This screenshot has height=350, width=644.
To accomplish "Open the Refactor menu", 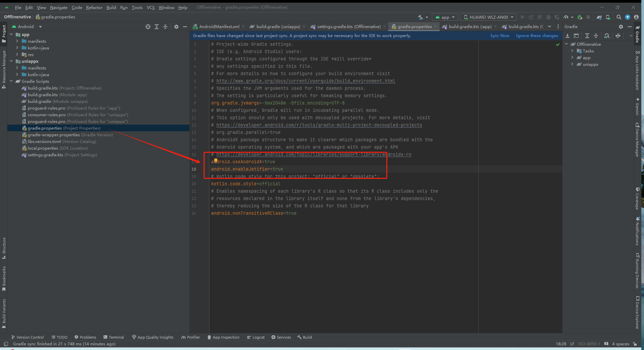I will click(x=94, y=7).
